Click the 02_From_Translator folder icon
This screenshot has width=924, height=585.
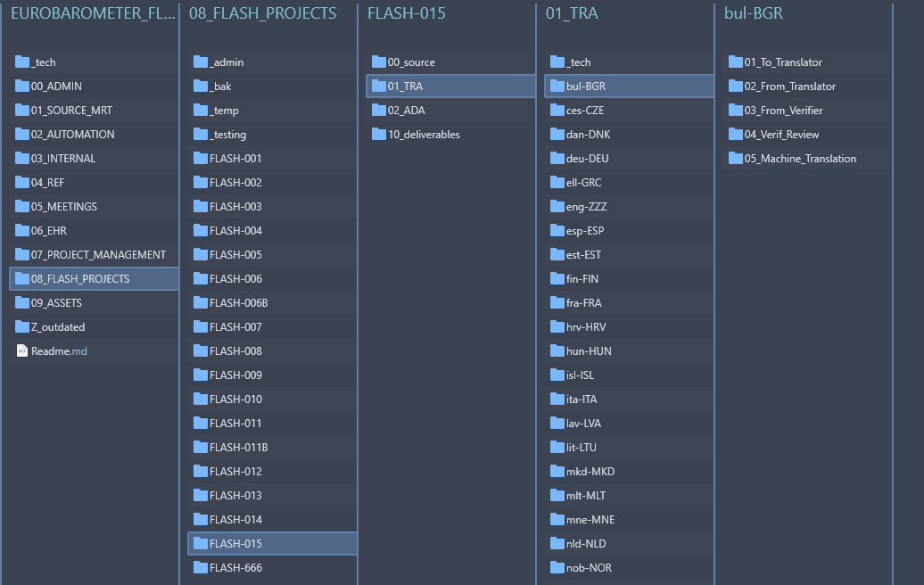pos(736,86)
